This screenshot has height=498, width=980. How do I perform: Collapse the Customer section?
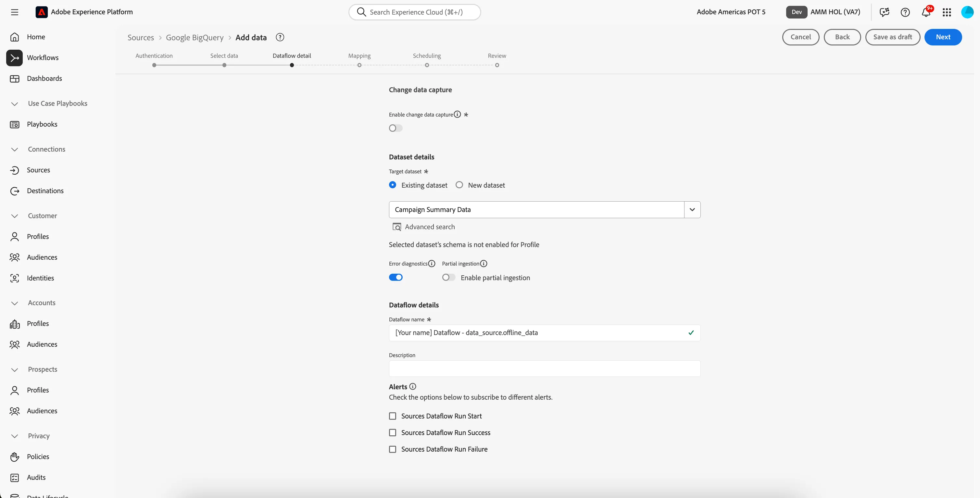click(x=15, y=216)
